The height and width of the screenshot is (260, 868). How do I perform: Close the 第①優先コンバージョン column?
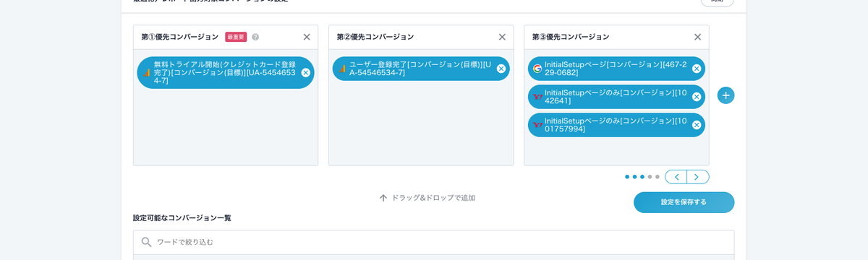pyautogui.click(x=307, y=37)
